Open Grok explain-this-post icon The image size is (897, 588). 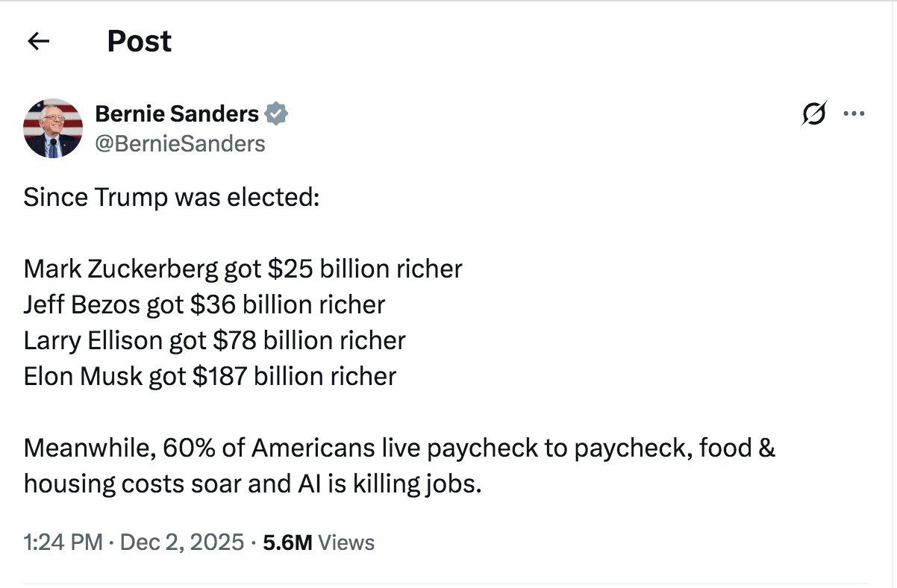coord(814,114)
